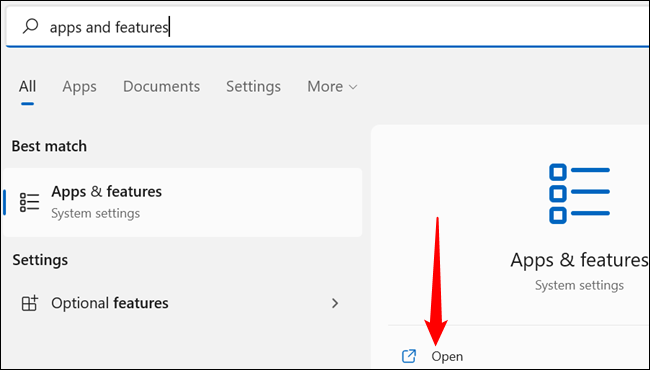
Task: Expand Optional features with its right chevron
Action: (x=335, y=303)
